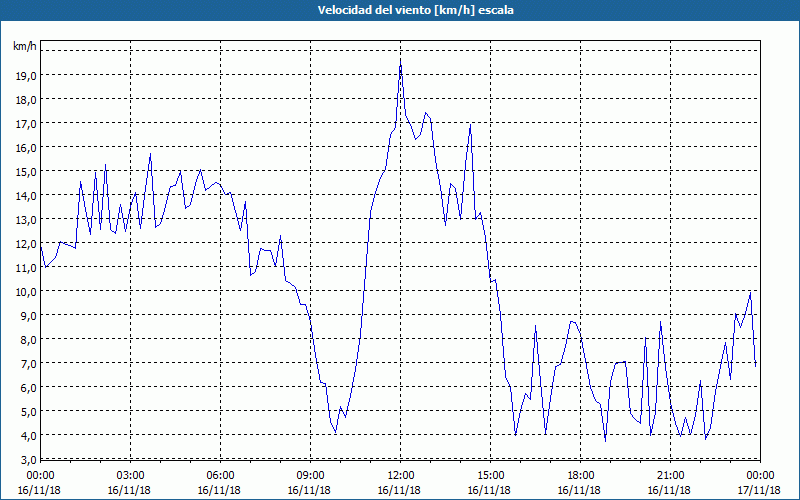
Task: Click the '06:00' time label
Action: [x=220, y=476]
